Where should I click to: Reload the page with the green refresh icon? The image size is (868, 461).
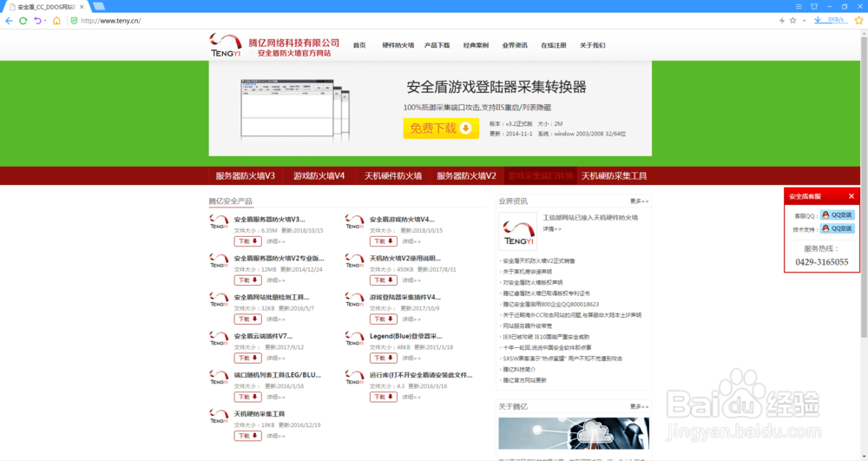(x=23, y=21)
